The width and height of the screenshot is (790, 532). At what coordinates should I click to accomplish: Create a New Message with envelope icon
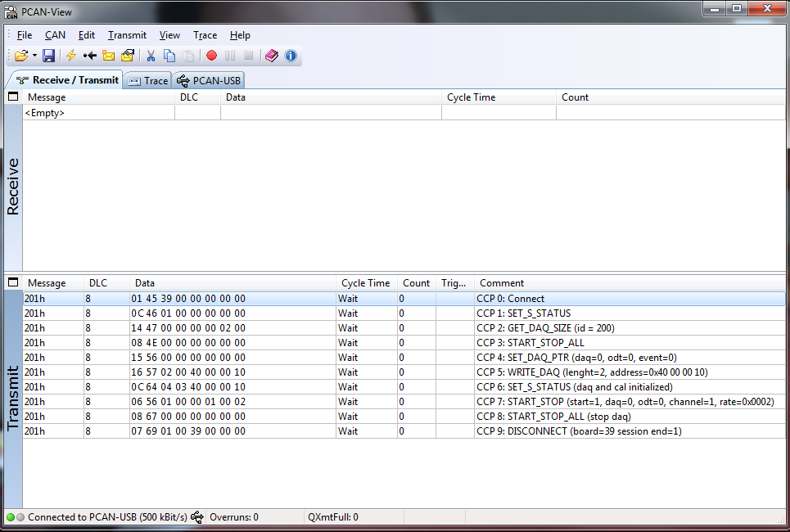click(x=108, y=56)
